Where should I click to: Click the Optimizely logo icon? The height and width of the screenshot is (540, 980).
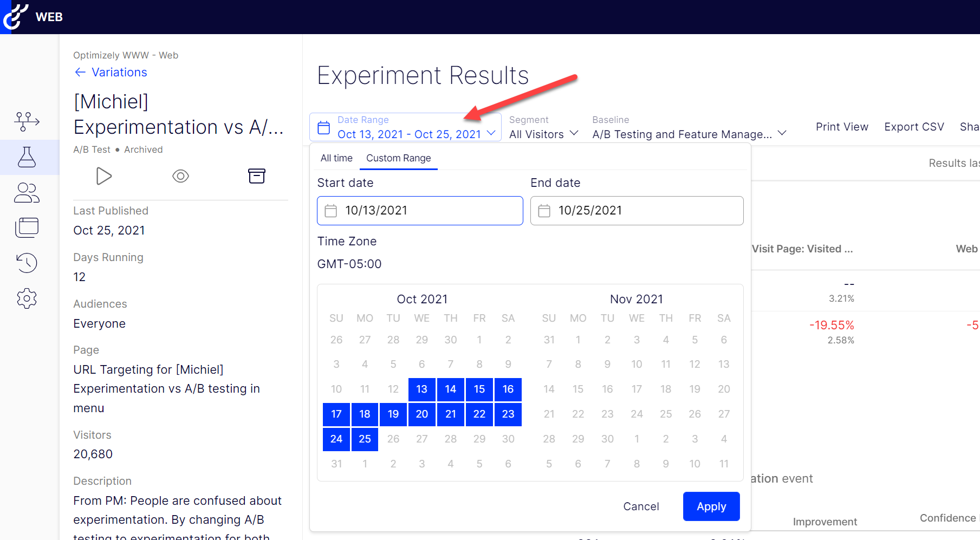pyautogui.click(x=15, y=16)
